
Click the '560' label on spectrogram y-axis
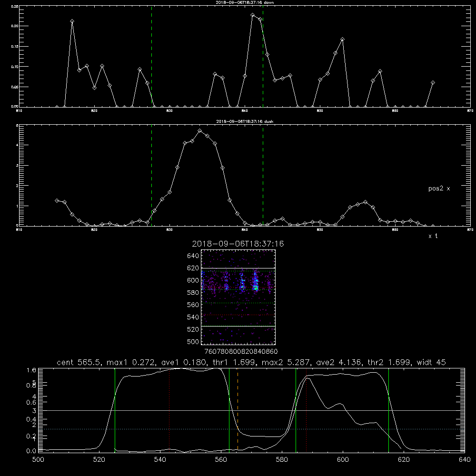193,305
